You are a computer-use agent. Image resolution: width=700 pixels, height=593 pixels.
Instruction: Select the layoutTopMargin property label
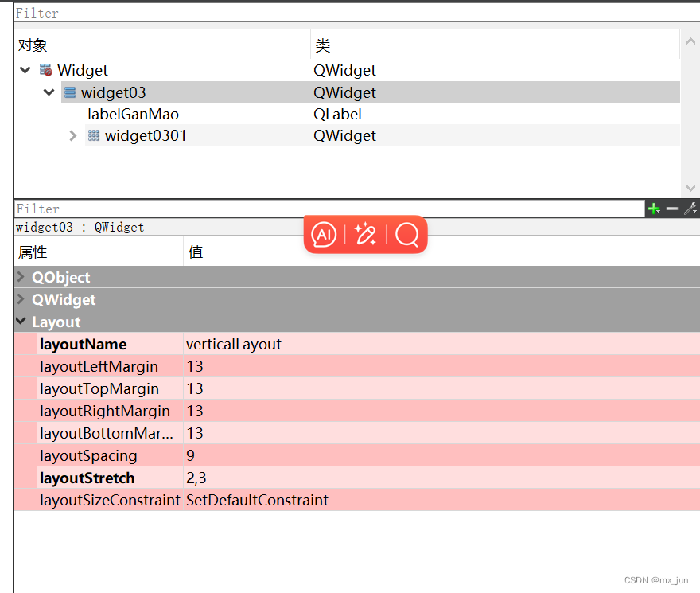point(99,388)
